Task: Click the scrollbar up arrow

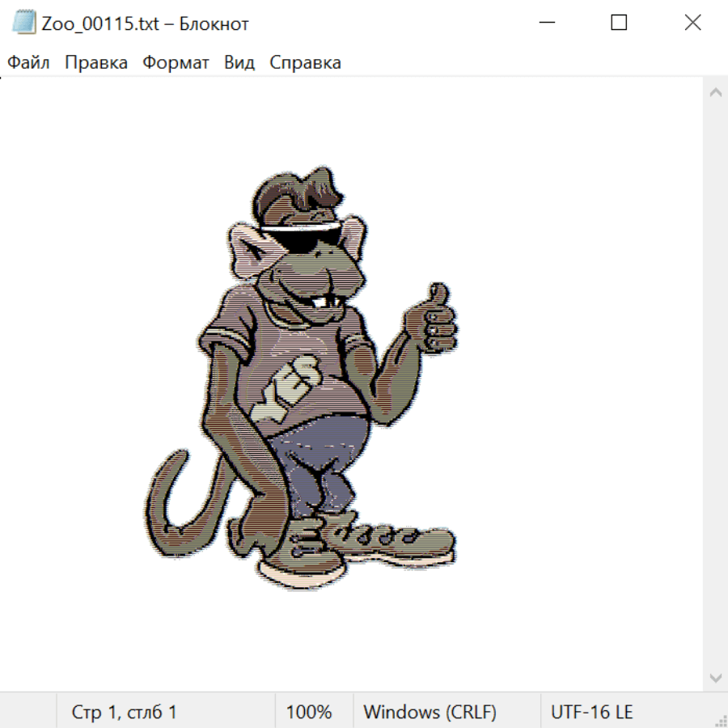Action: point(715,93)
